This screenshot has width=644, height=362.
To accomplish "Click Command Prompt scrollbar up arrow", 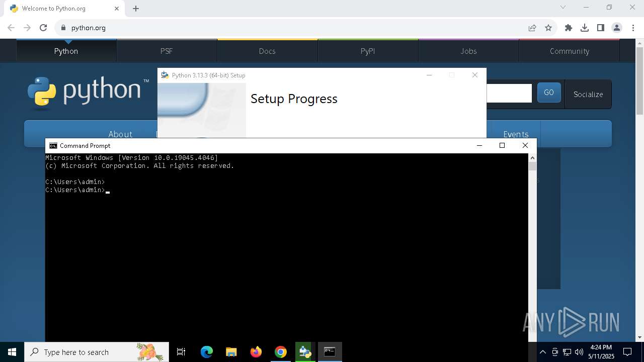I will pos(532,157).
